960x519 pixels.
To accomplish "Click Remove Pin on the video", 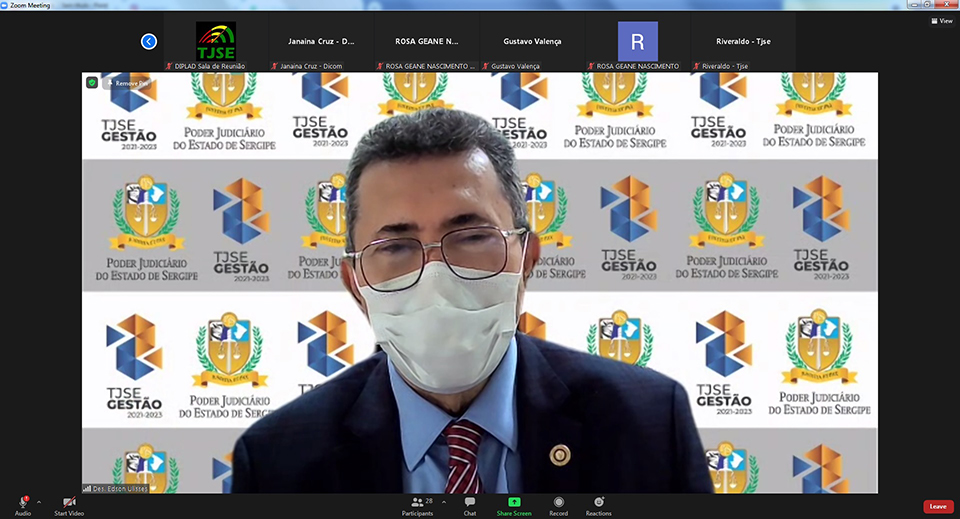I will click(128, 83).
